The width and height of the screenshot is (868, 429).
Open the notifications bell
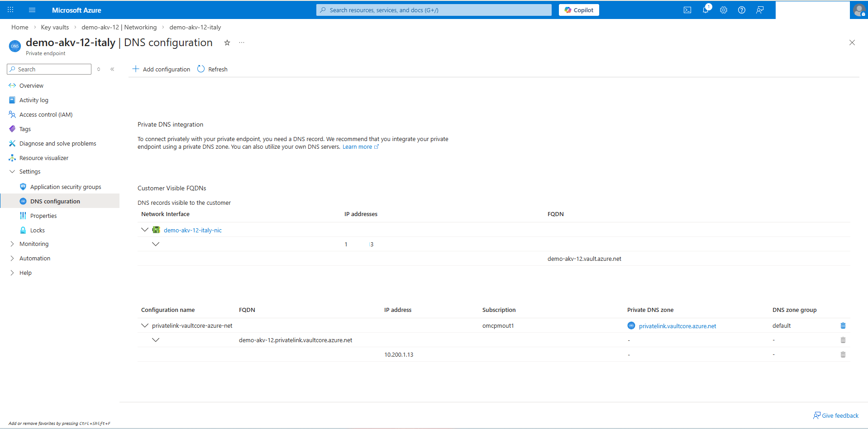tap(705, 10)
